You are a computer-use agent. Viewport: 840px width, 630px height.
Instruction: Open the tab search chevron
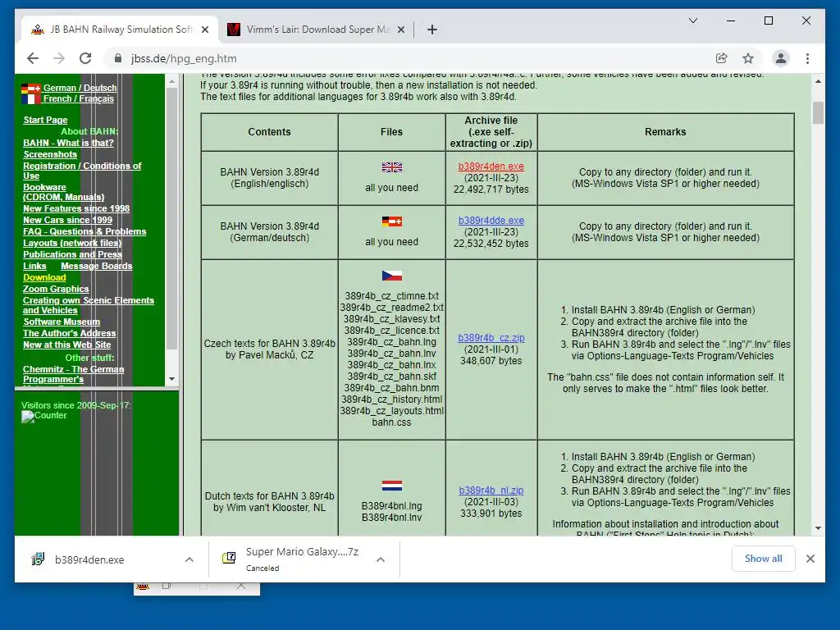click(692, 21)
